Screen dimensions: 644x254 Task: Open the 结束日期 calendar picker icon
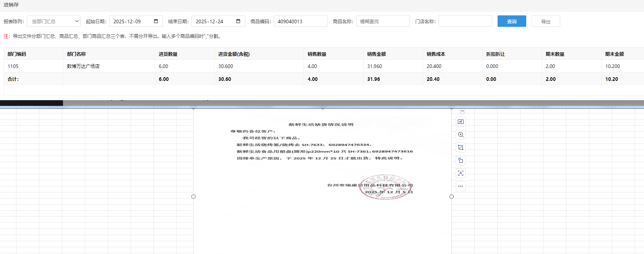pos(238,21)
